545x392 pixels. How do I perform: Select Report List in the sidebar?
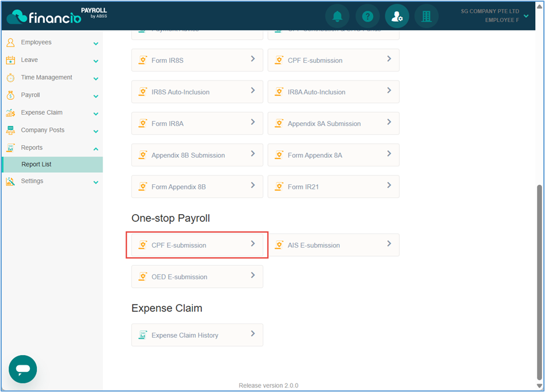(52, 164)
